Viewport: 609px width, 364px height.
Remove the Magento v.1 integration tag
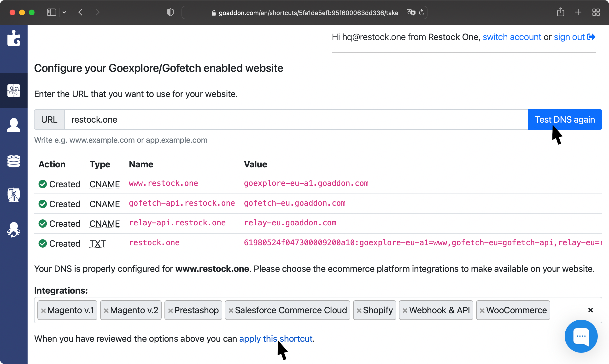coord(43,311)
